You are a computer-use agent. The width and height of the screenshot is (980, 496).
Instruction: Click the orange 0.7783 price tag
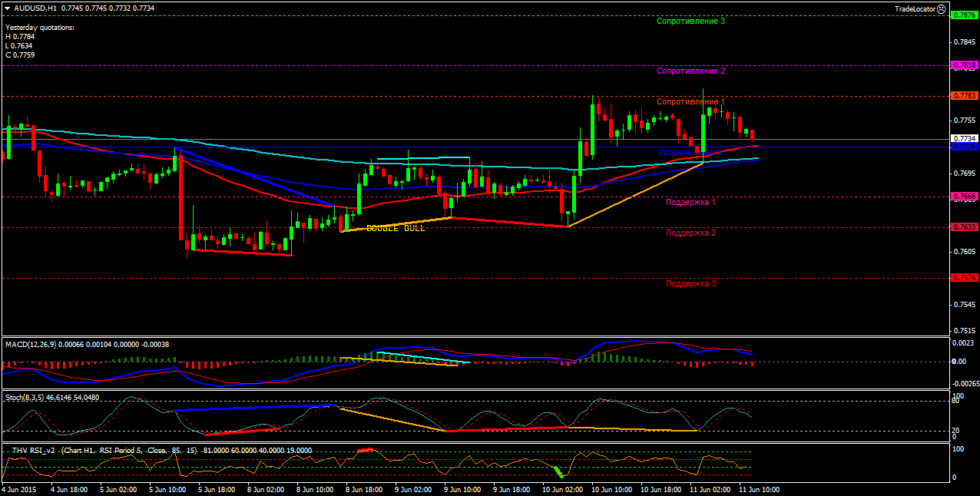tap(964, 95)
